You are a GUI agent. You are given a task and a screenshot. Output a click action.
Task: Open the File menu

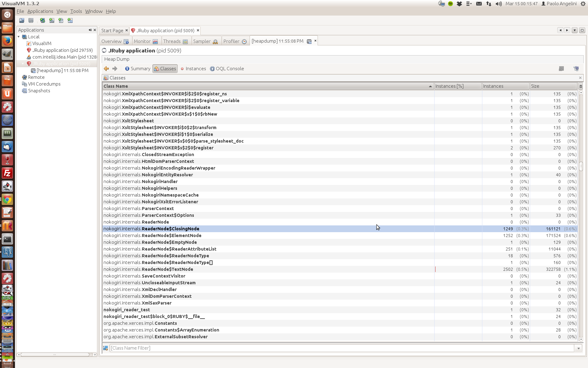click(x=20, y=11)
